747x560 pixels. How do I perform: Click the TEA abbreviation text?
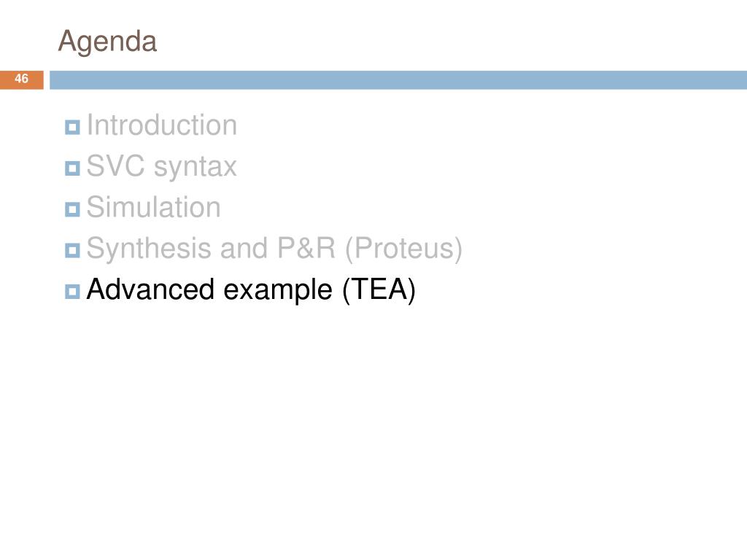click(379, 289)
